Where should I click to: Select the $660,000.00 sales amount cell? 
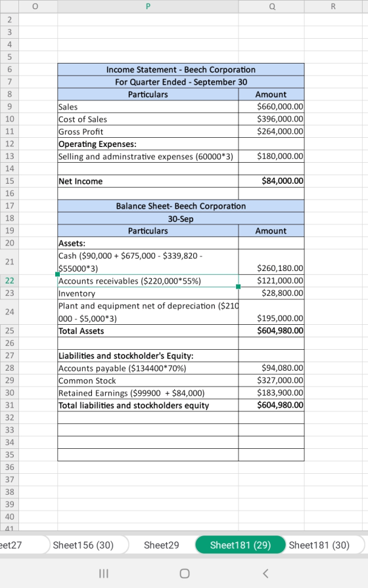271,107
